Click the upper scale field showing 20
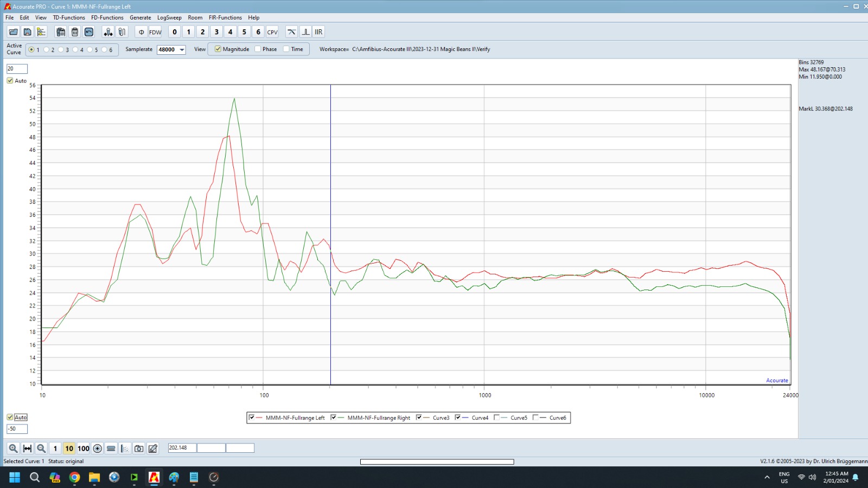This screenshot has width=868, height=488. 17,69
